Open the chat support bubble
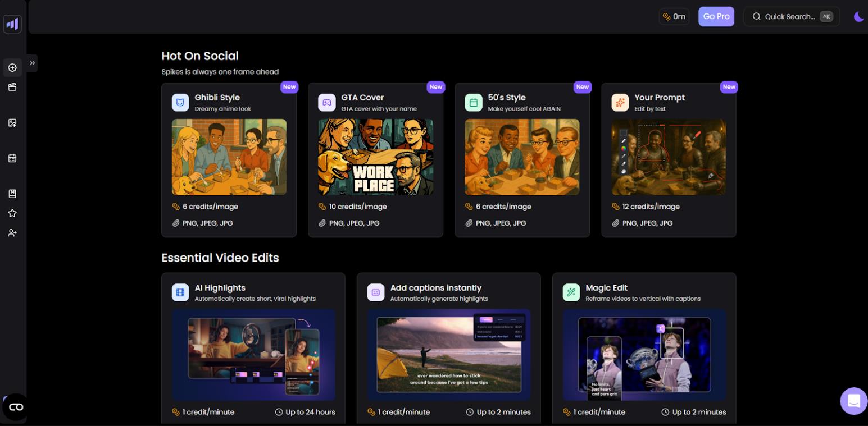Image resolution: width=868 pixels, height=426 pixels. 854,401
